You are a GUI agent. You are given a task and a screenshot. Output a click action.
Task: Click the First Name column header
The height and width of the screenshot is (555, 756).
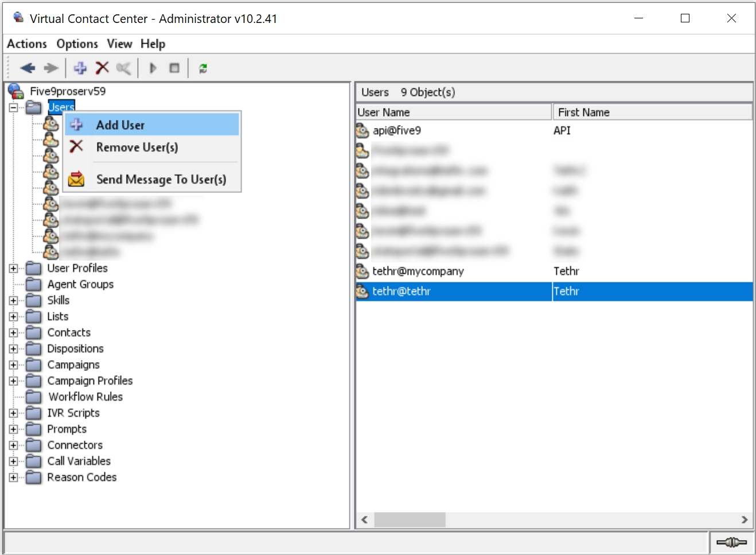coord(652,112)
